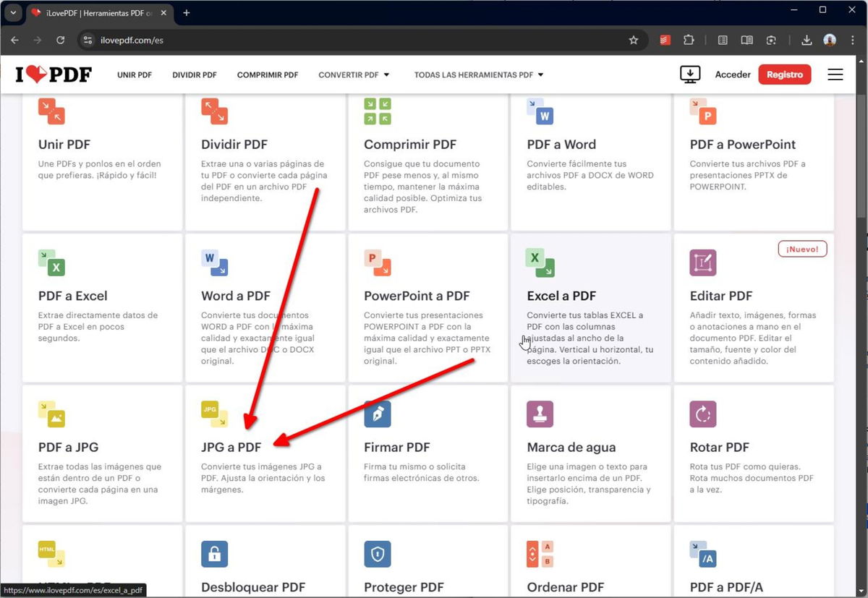The image size is (868, 598).
Task: Select UNIR PDF in the navigation bar
Action: pos(134,74)
